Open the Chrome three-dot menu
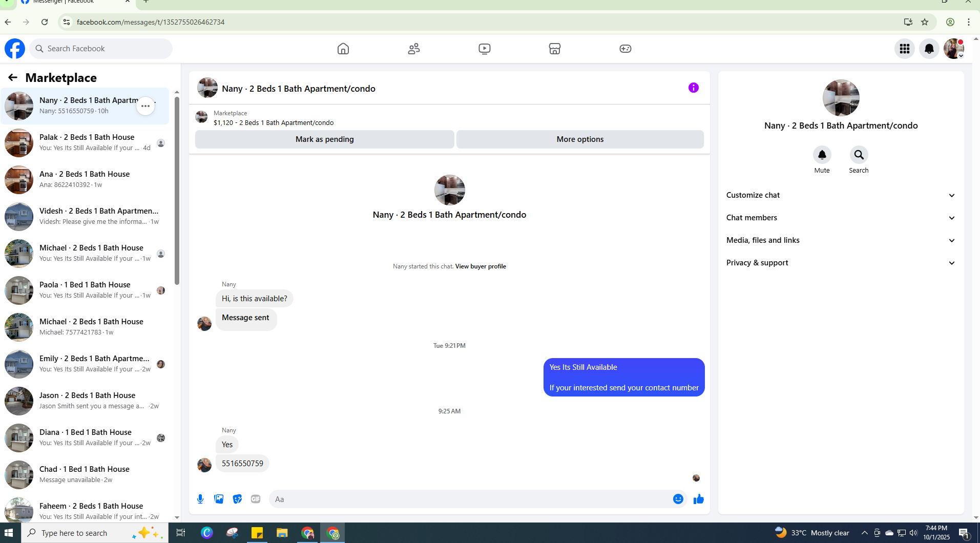The width and height of the screenshot is (980, 543). 968,22
